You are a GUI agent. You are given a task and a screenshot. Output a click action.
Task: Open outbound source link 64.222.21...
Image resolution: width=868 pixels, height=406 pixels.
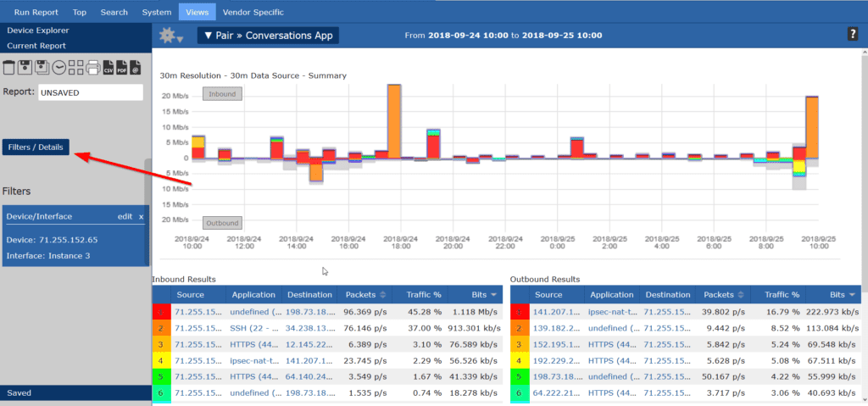(556, 392)
